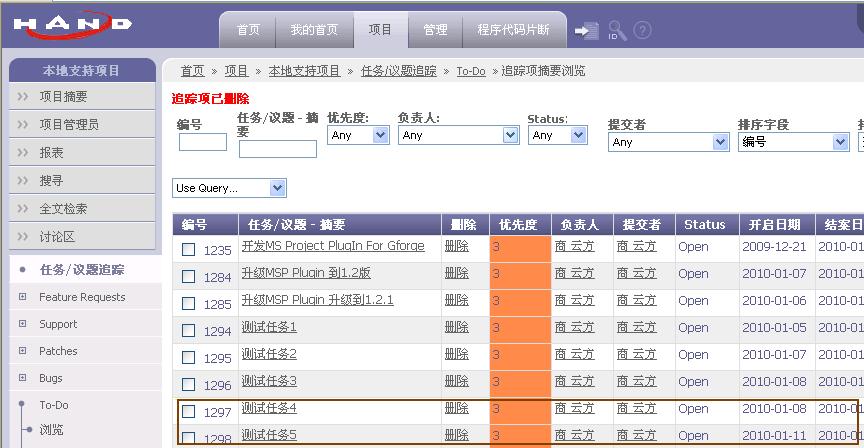Click the chevron icon beside 报表
Screen dimensions: 864x448
[x=23, y=153]
